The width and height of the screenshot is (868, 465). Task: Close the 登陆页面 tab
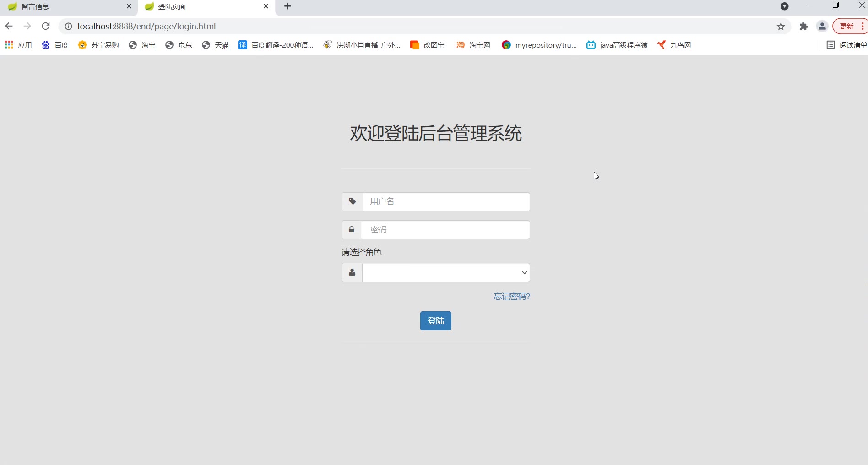[x=266, y=6]
